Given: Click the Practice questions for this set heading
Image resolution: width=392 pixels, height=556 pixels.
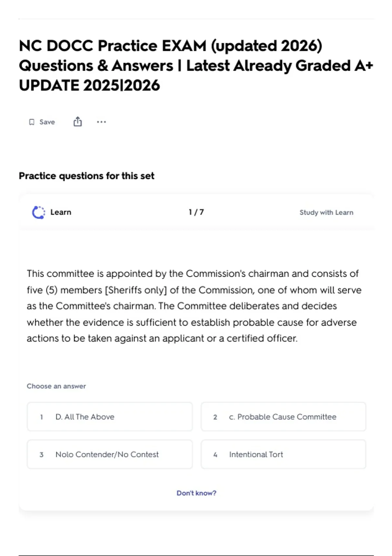Looking at the screenshot, I should pos(87,176).
